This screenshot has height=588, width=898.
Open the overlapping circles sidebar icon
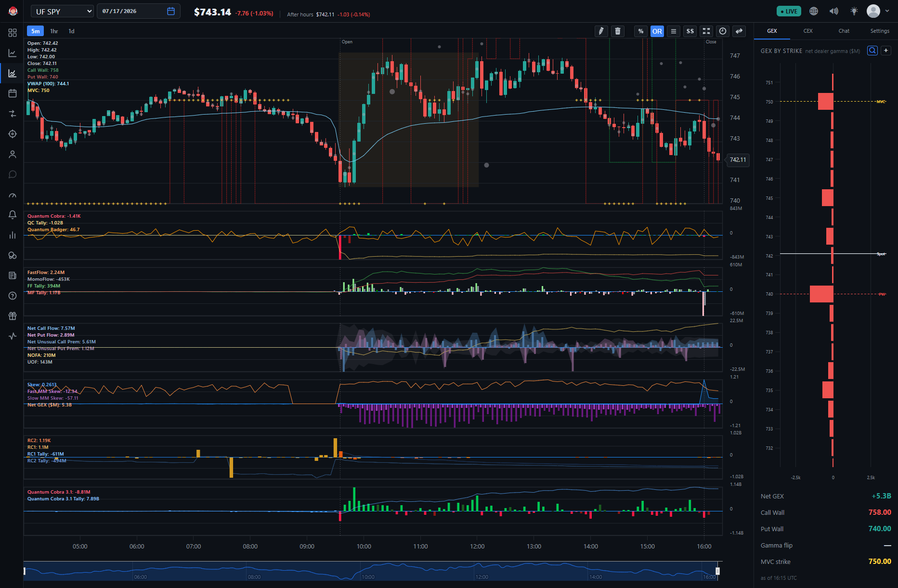[x=13, y=255]
